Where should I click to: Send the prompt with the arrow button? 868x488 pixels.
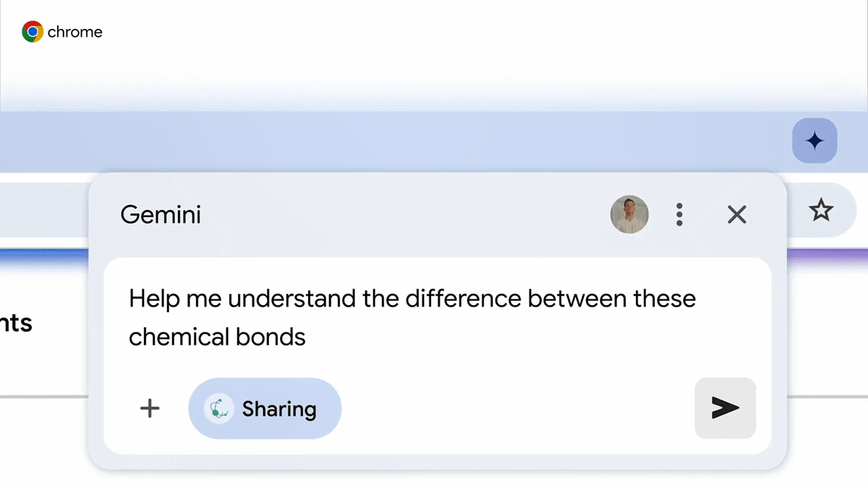725,408
